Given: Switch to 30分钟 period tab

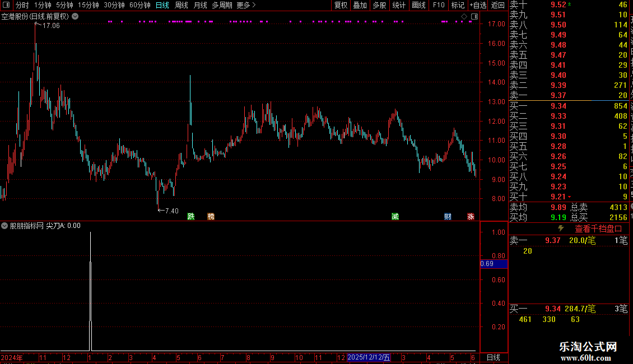Looking at the screenshot, I should (x=114, y=5).
